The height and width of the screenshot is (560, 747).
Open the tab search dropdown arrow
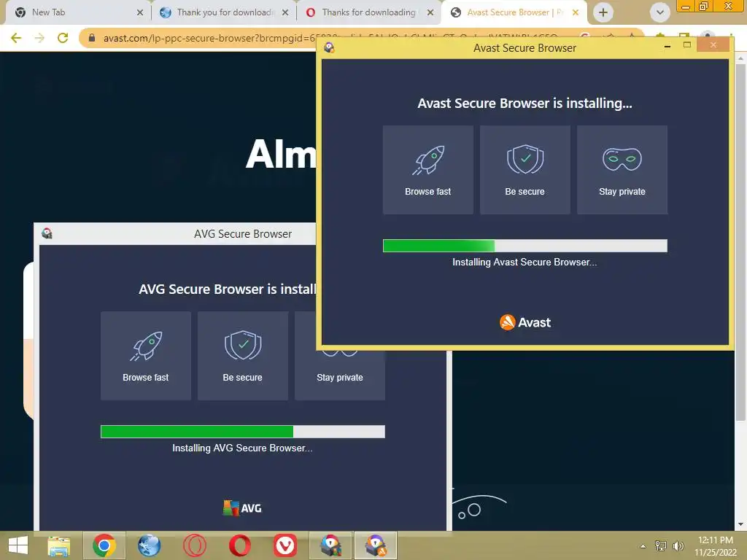tap(659, 12)
